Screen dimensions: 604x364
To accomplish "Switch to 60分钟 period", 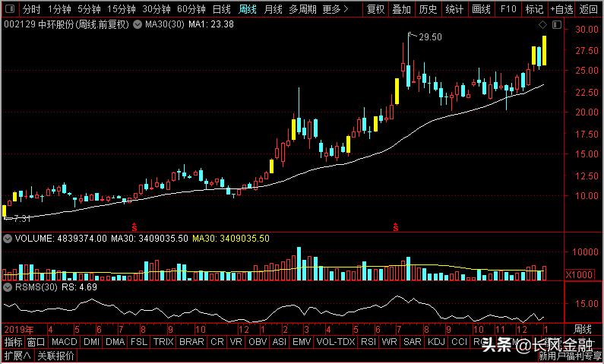I will coord(191,9).
